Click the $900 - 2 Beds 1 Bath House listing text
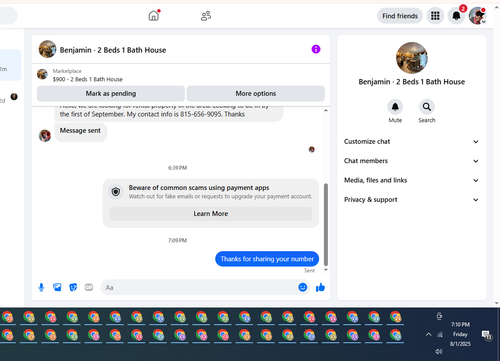This screenshot has width=500, height=361. point(88,79)
